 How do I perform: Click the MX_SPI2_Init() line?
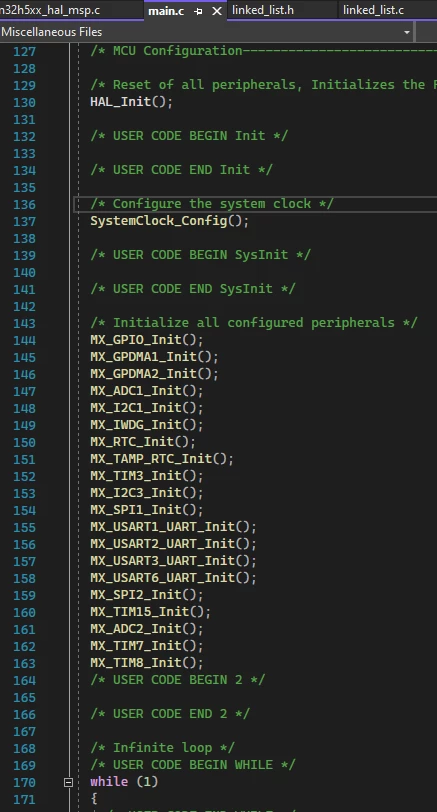click(x=147, y=594)
